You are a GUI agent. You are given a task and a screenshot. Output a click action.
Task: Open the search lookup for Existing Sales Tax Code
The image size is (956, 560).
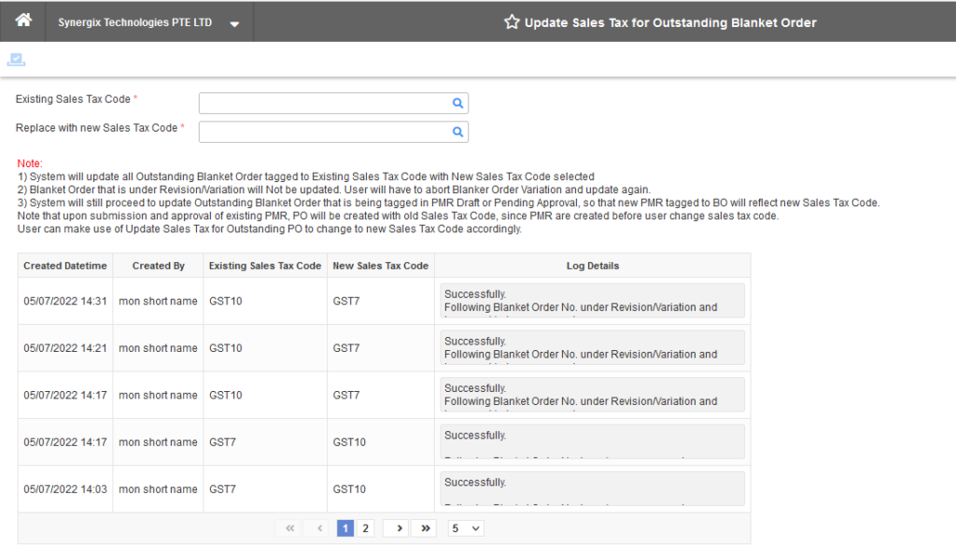point(457,103)
